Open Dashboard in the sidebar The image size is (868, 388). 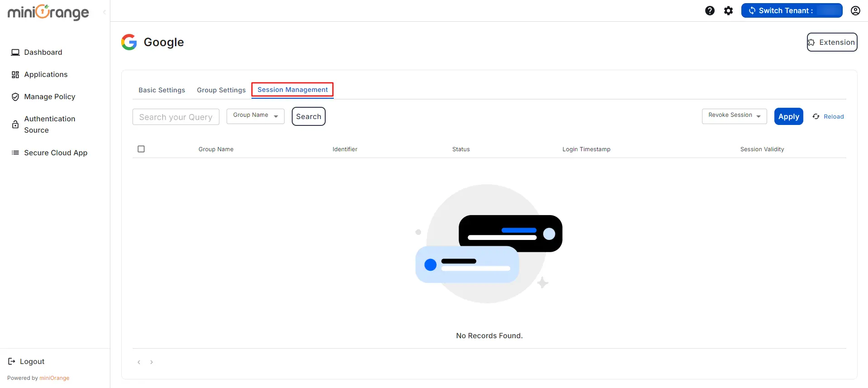(43, 53)
